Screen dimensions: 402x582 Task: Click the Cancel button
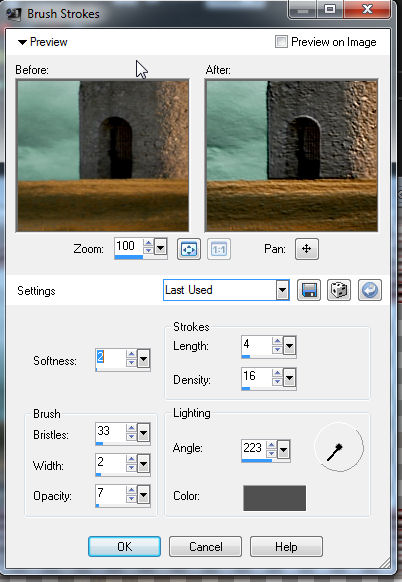click(205, 546)
